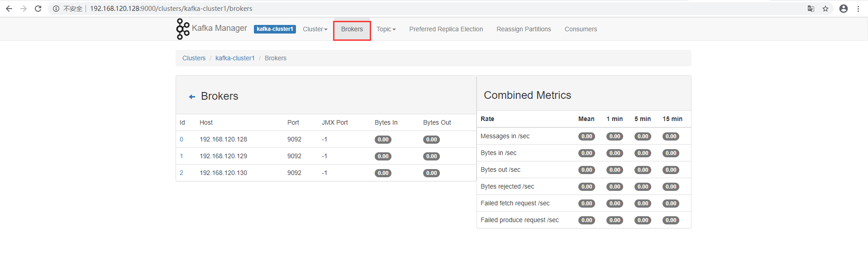868x267 pixels.
Task: Click the Combined Metrics heading
Action: (x=528, y=95)
